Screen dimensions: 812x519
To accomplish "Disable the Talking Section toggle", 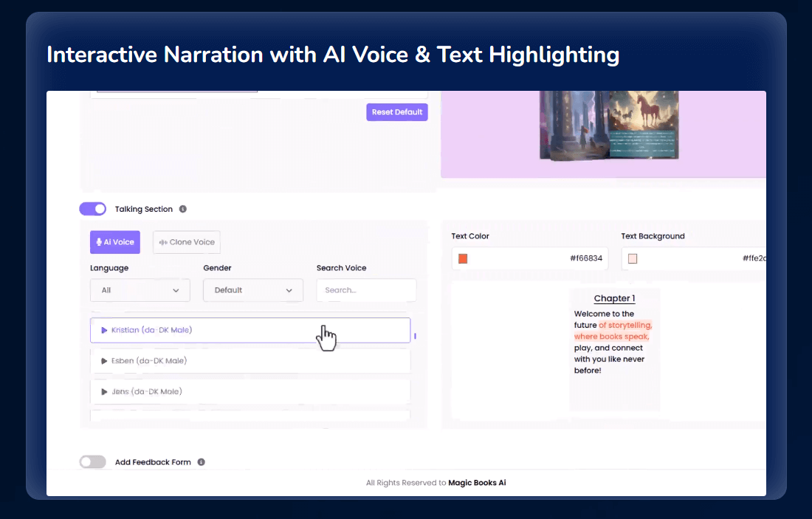I will click(93, 209).
